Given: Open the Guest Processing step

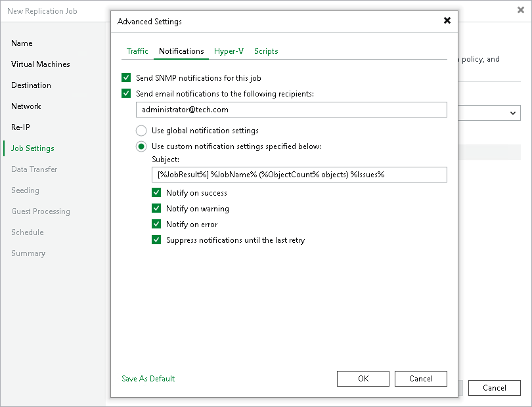Looking at the screenshot, I should pos(40,211).
